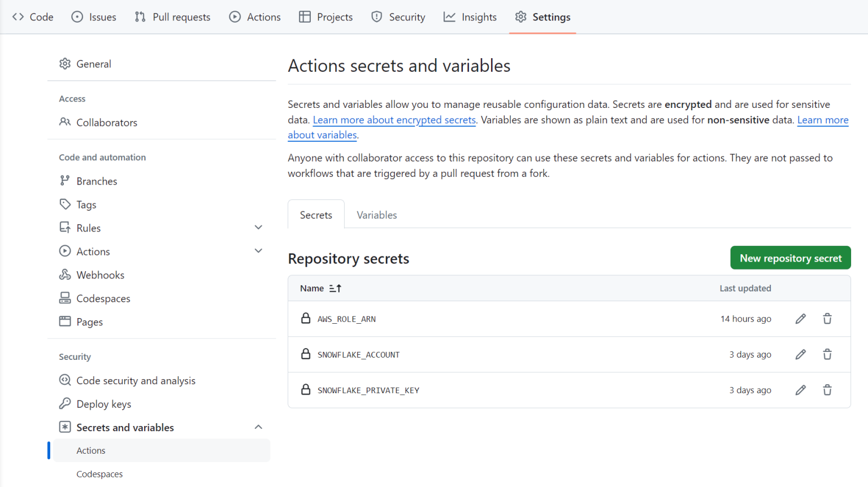This screenshot has width=868, height=487.
Task: Select Deploy keys in the sidebar
Action: [103, 404]
